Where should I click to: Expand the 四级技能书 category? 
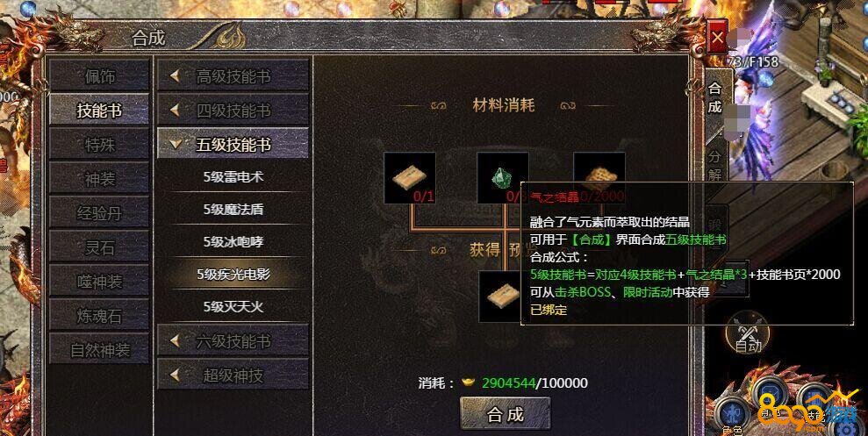[x=233, y=111]
